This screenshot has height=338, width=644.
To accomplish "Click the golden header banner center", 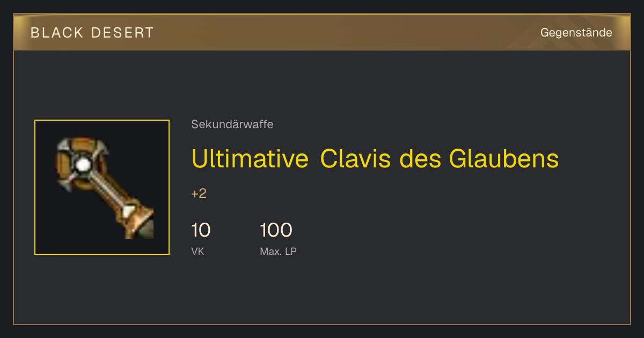I will click(322, 32).
